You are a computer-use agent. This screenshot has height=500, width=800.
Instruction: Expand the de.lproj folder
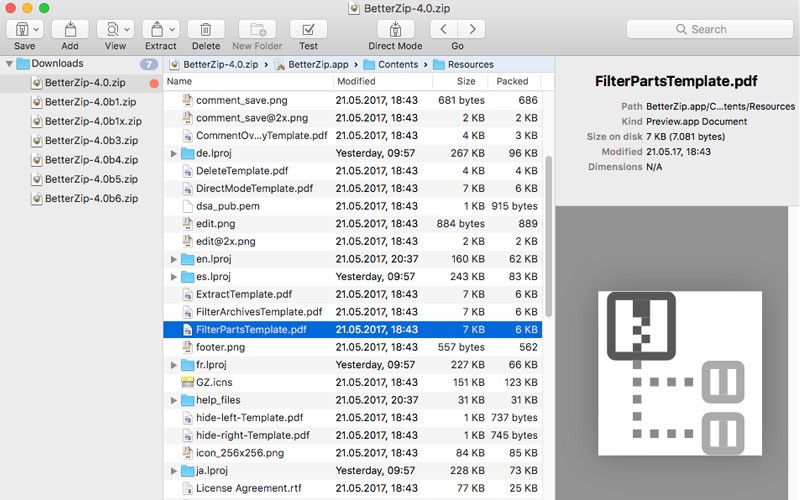coord(173,154)
